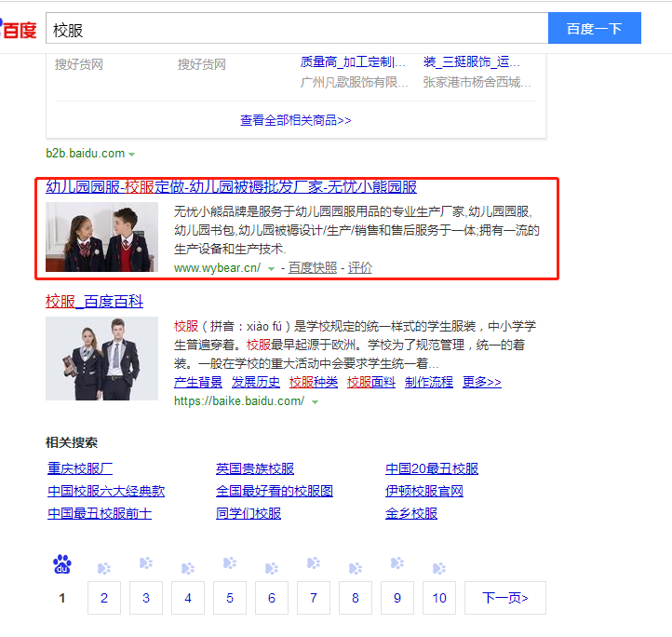672x637 pixels.
Task: Open 校服种类 sublink
Action: click(314, 382)
